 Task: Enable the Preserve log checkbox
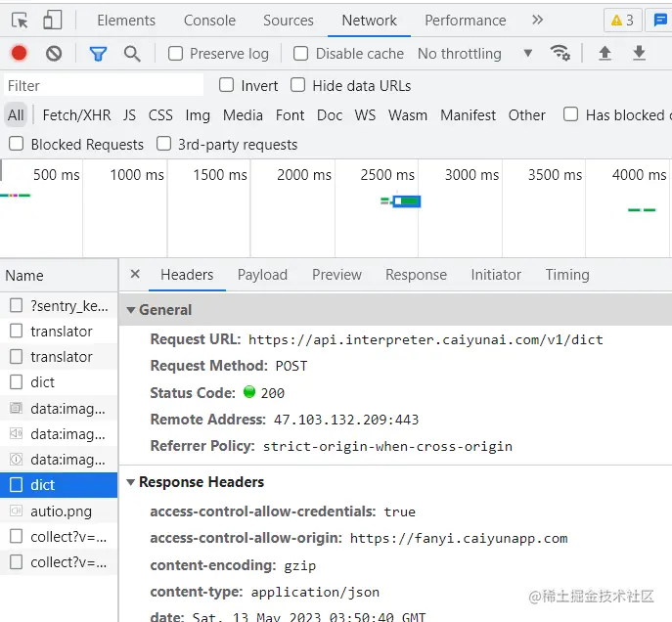point(175,54)
